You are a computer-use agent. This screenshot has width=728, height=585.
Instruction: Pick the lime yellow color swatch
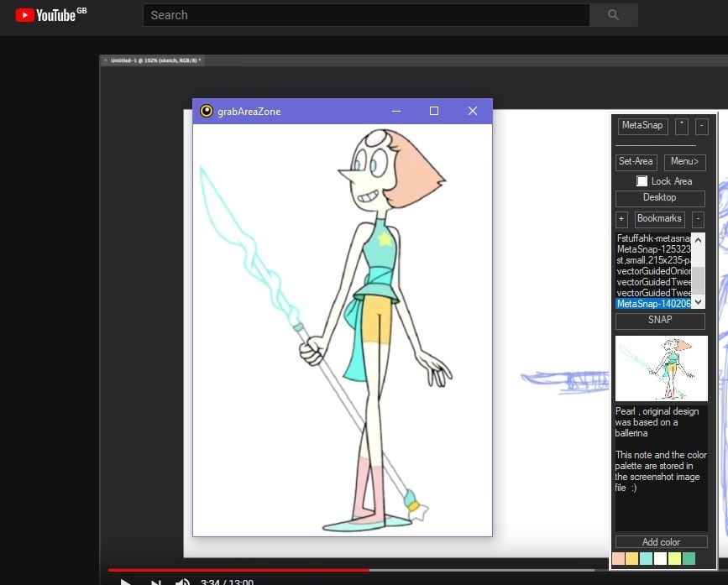(674, 558)
